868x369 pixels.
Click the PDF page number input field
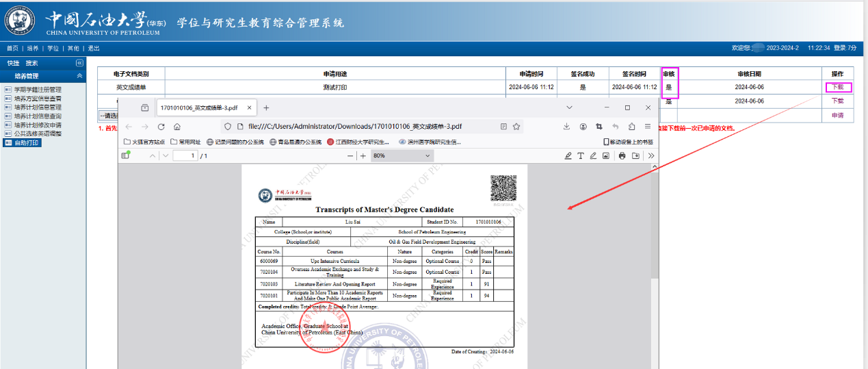(185, 156)
